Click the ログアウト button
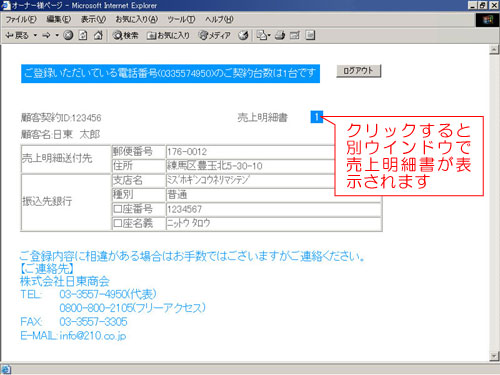Image resolution: width=500 pixels, height=375 pixels. pyautogui.click(x=358, y=71)
